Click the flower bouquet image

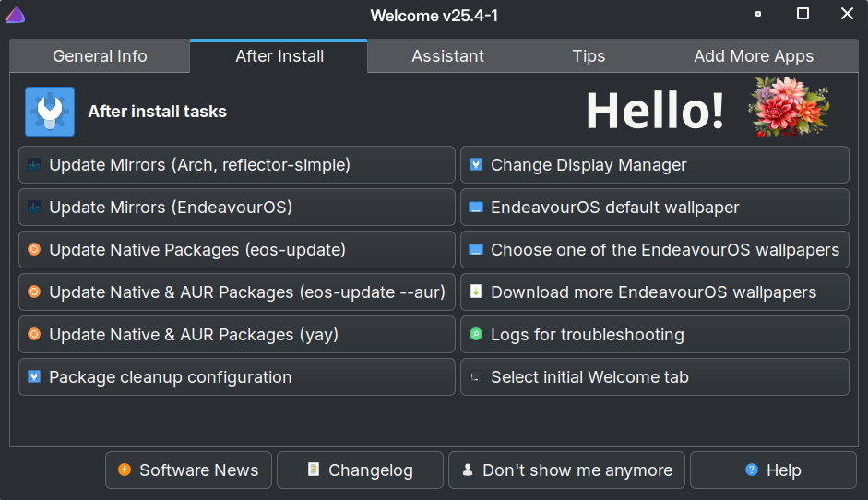[789, 109]
